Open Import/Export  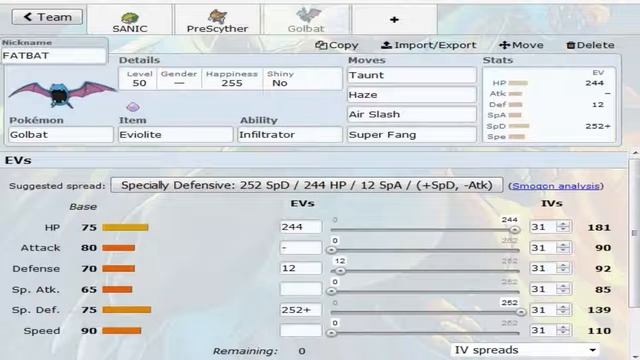click(428, 45)
